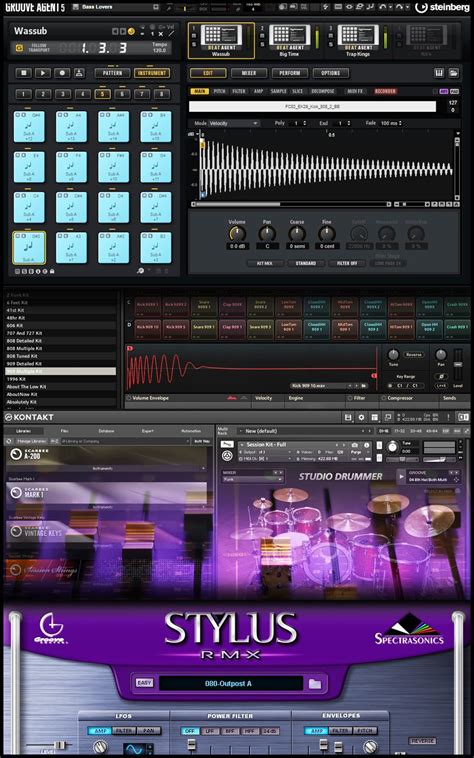This screenshot has height=758, width=474.
Task: Click the Kontakt save disk icon
Action: point(347,417)
